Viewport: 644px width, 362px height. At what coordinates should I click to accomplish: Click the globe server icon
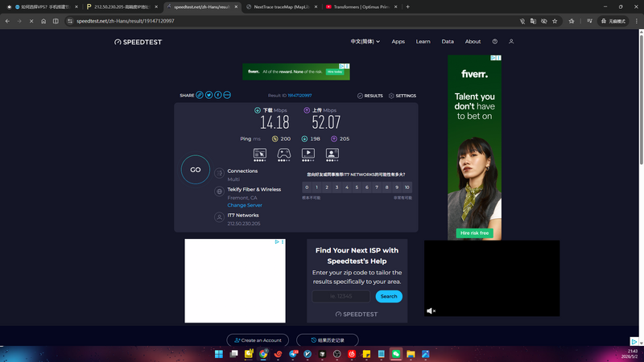pyautogui.click(x=219, y=191)
